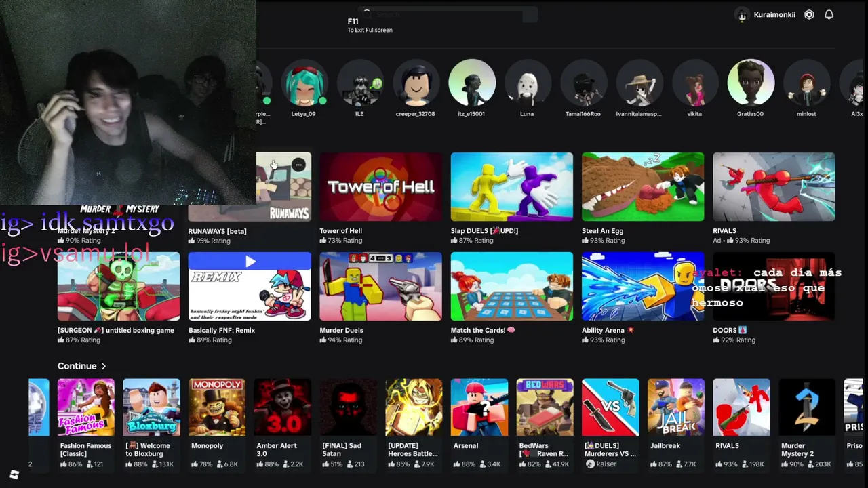Open friend Ivannitalamasp's avatar
868x488 pixels.
coord(639,83)
